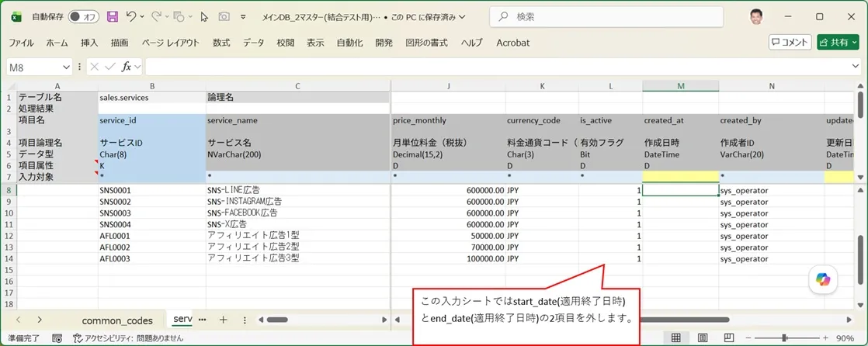Click the purple Save disk icon

coord(113,17)
